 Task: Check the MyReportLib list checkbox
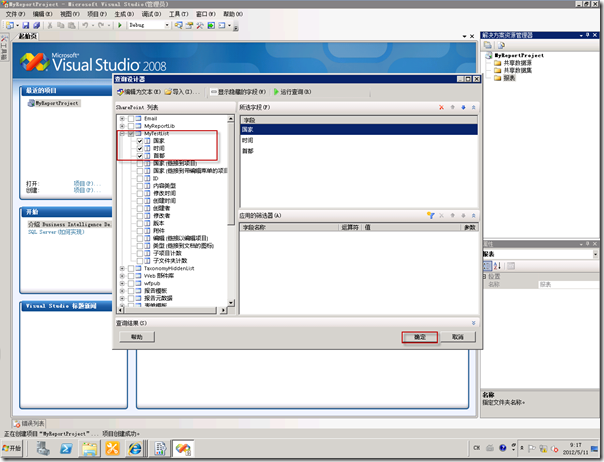131,126
